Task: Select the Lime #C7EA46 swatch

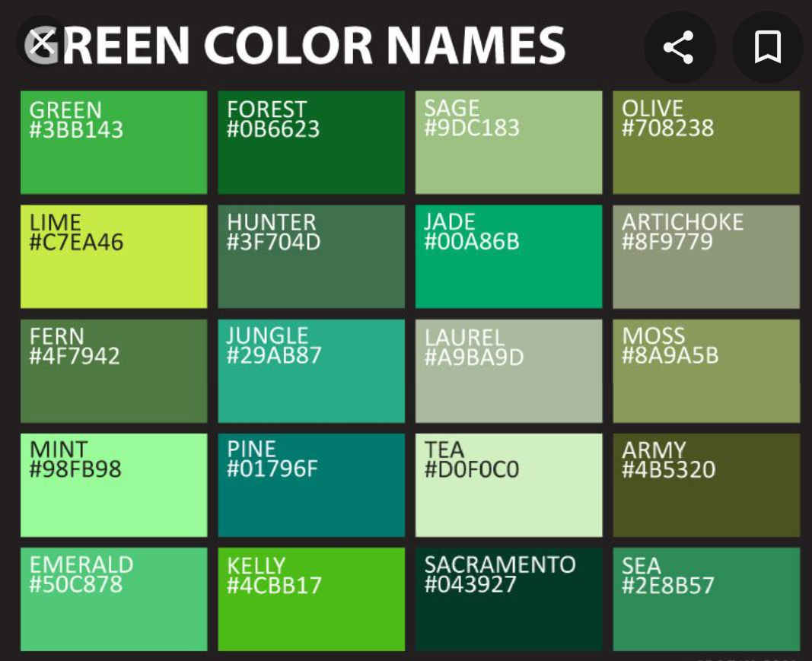Action: (113, 257)
